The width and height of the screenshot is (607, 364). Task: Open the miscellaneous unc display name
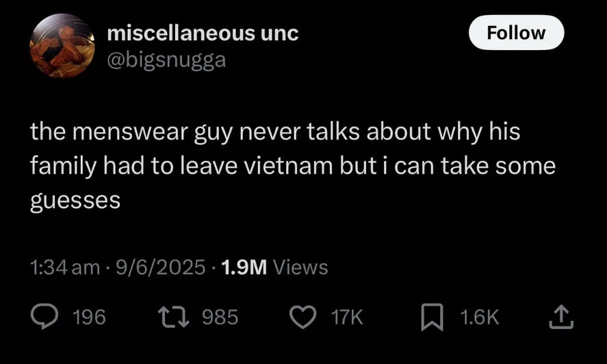coord(203,34)
